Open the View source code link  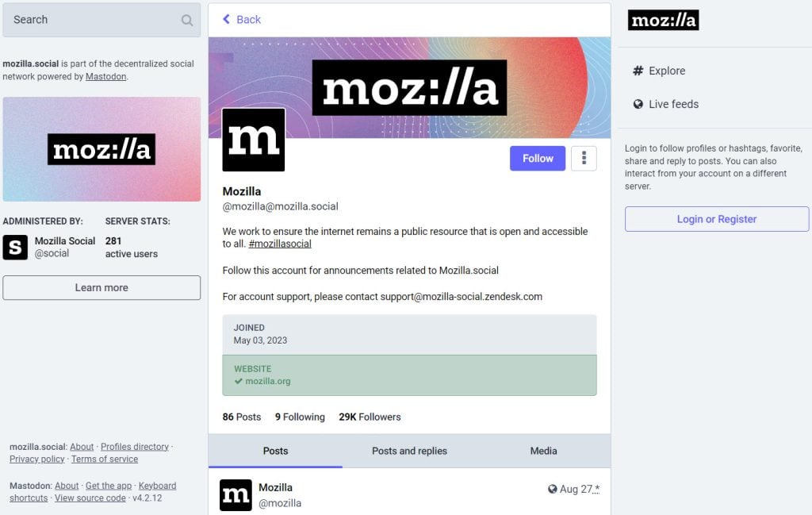tap(90, 498)
